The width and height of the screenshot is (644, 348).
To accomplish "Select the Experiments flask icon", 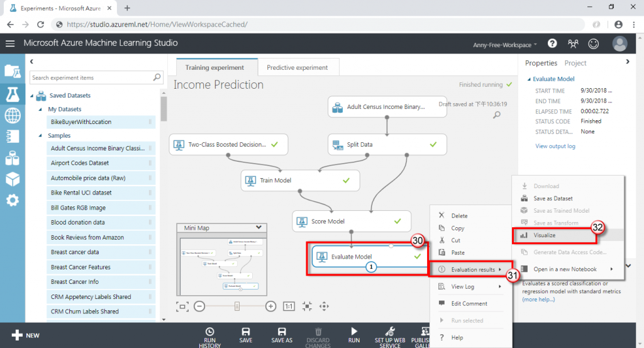I will (x=13, y=94).
